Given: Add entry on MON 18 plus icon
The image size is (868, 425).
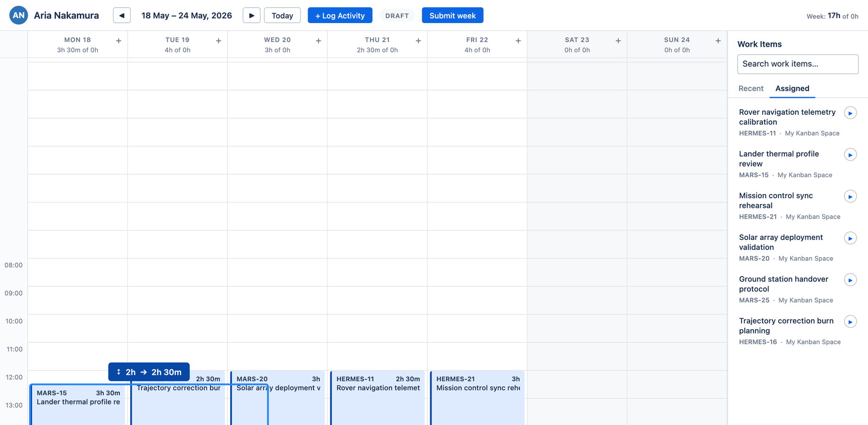Looking at the screenshot, I should [118, 41].
